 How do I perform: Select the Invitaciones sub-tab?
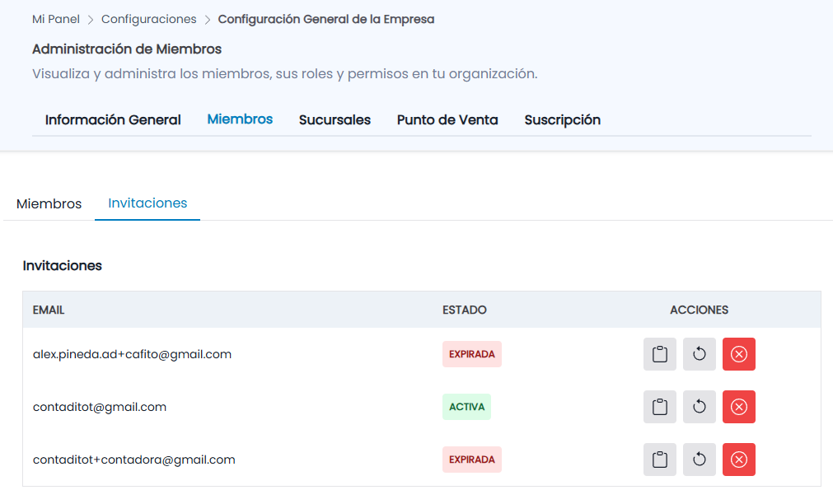(147, 203)
